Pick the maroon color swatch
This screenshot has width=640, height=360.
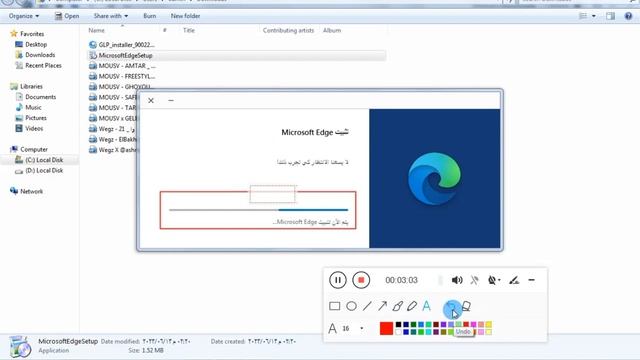point(436,324)
